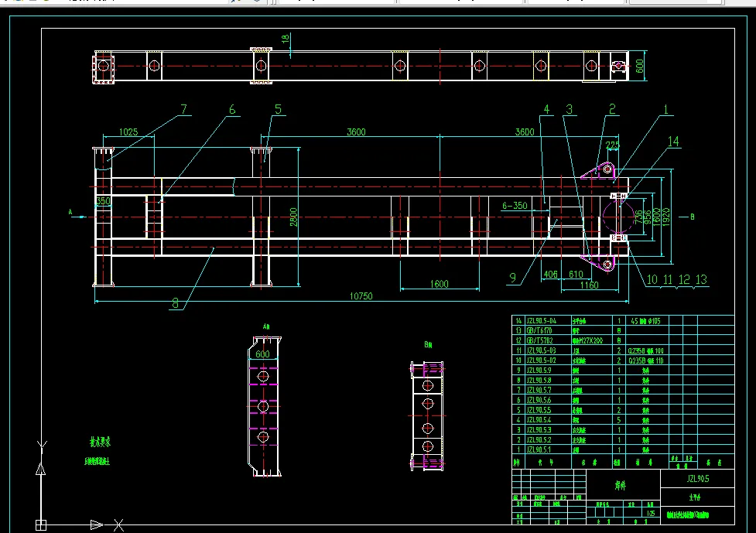Viewport: 756px width, 533px height.
Task: Select balloon callout number 9
Action: (512, 278)
